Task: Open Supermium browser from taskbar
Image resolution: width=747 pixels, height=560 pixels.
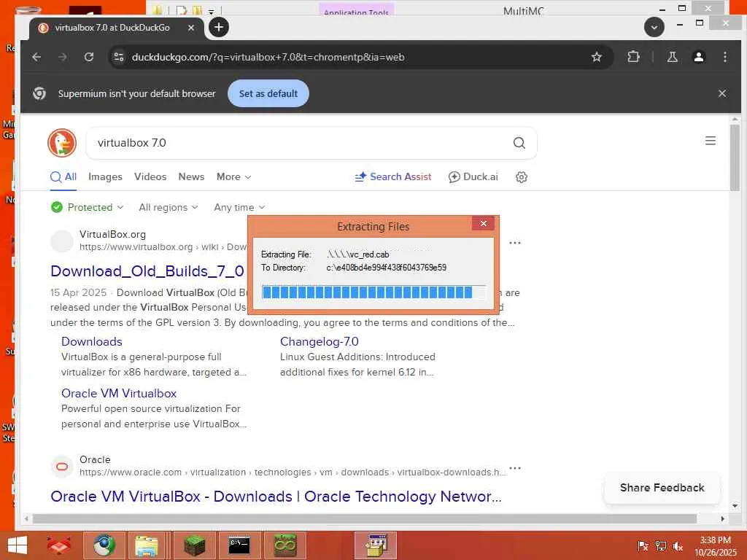Action: click(104, 545)
